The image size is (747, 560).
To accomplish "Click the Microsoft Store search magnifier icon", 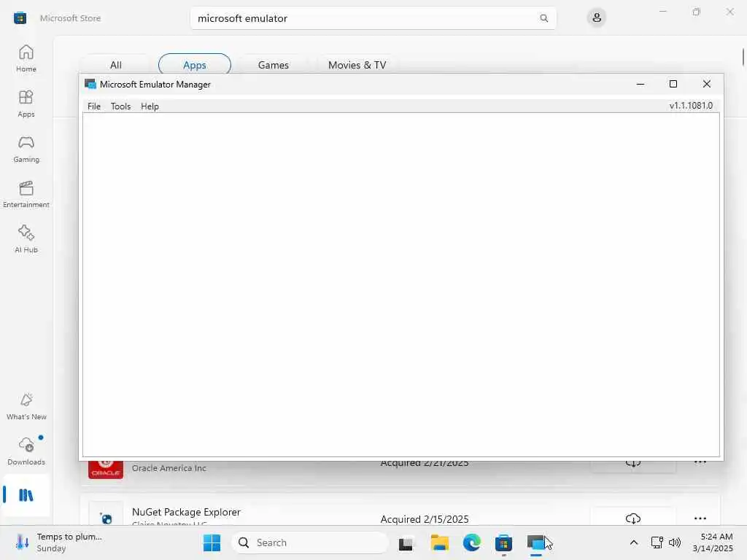I will [543, 18].
